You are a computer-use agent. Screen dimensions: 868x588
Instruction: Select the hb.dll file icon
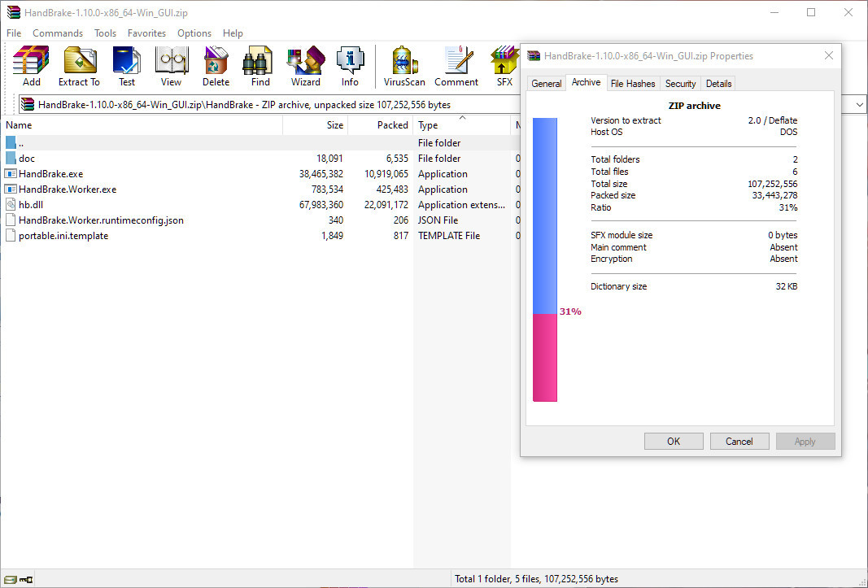(x=11, y=205)
